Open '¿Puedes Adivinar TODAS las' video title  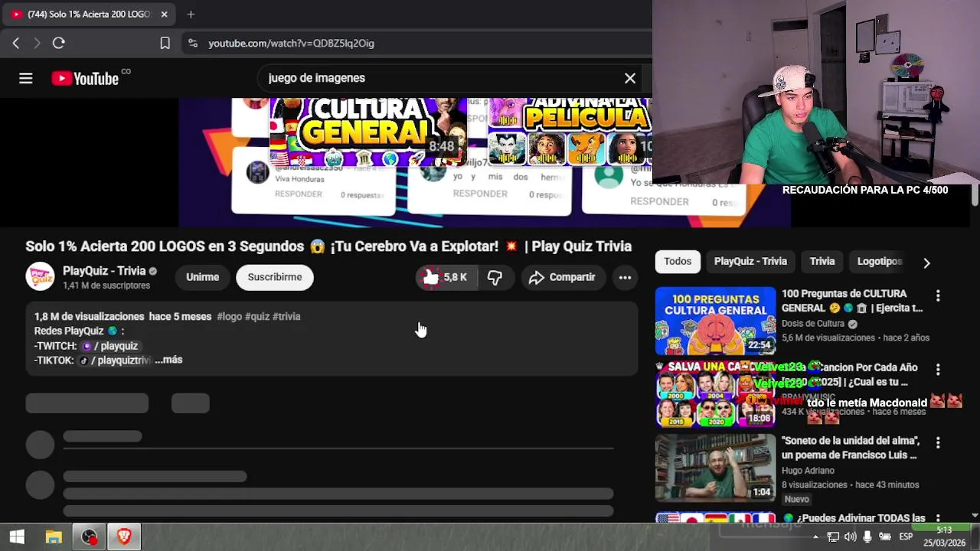[853, 518]
